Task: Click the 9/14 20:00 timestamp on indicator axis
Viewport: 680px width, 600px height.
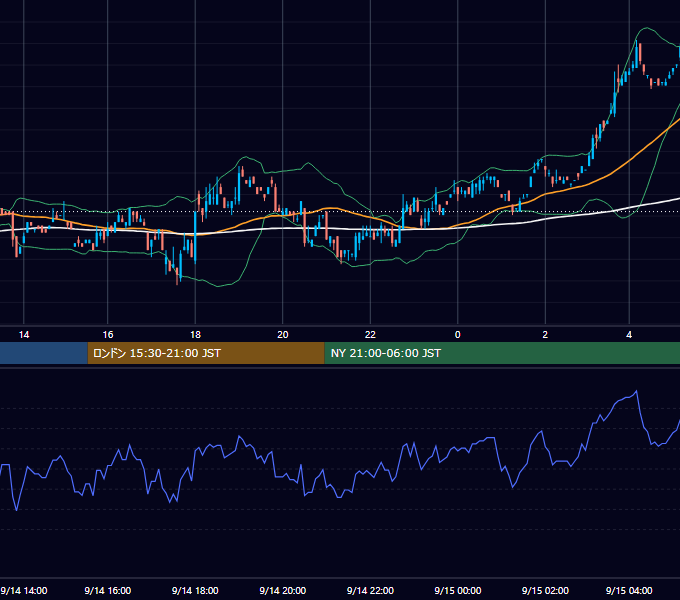Action: point(283,590)
